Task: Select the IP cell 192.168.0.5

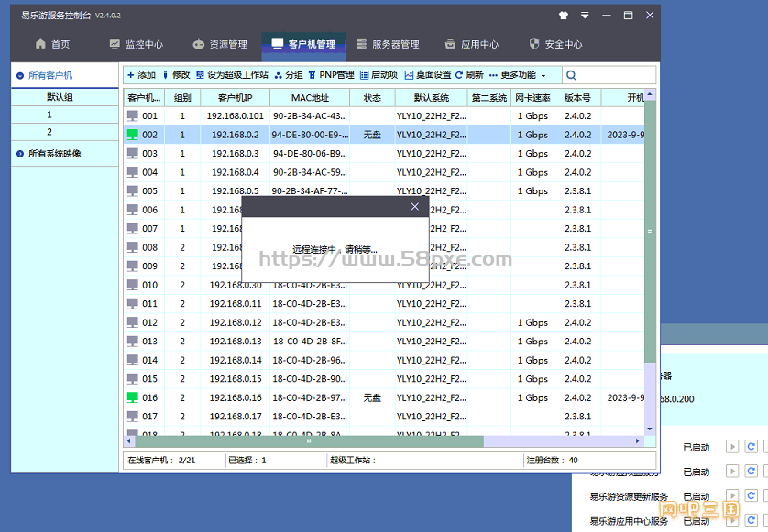Action: tap(236, 190)
